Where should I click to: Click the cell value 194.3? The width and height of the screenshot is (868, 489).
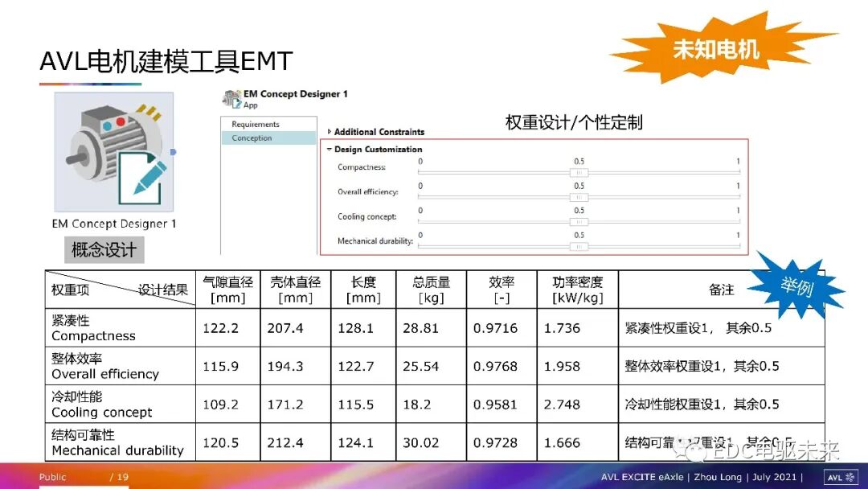285,366
